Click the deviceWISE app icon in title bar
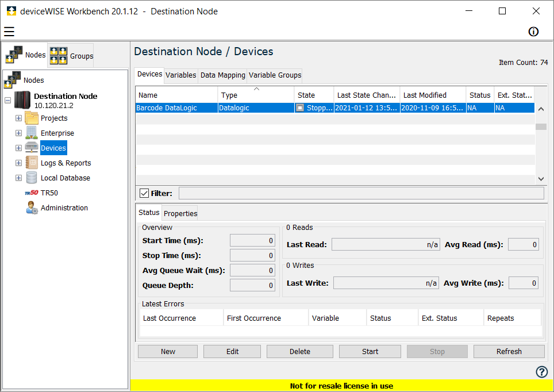This screenshot has width=554, height=392. tap(11, 11)
